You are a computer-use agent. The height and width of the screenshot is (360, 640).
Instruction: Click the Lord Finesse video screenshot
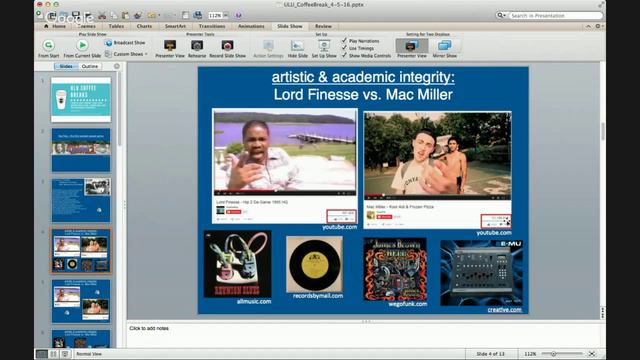(285, 166)
